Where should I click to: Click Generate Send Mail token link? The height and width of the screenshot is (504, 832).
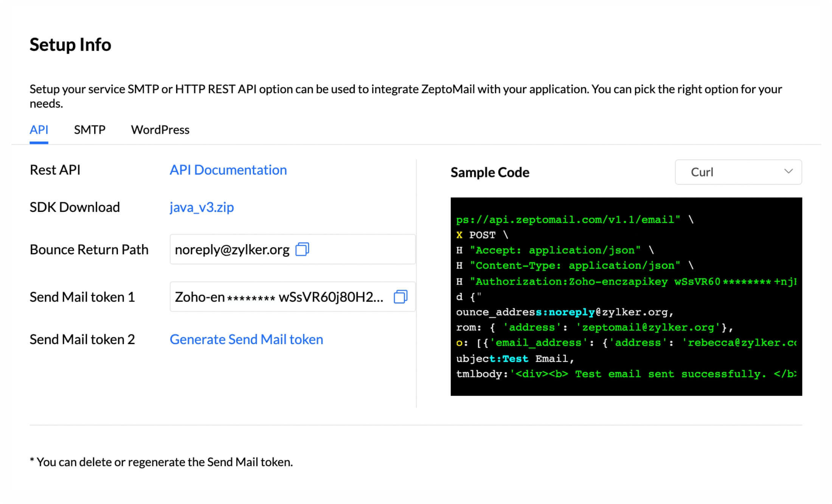[246, 339]
